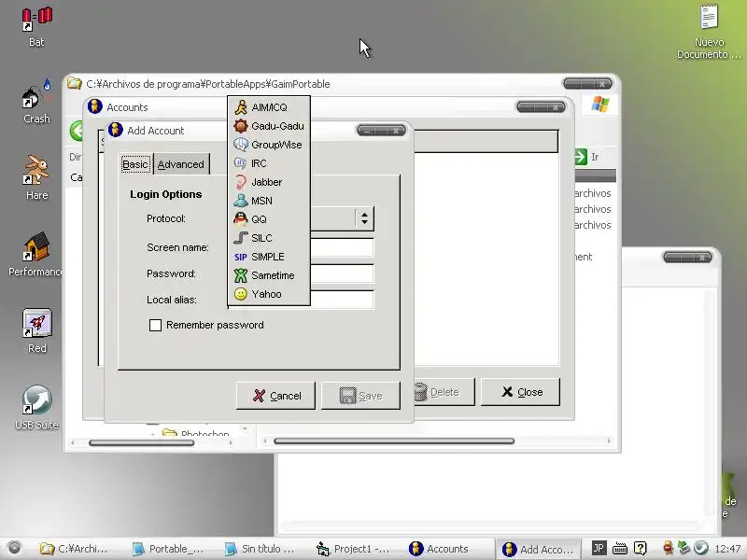This screenshot has width=747, height=560.
Task: Choose Gadu-Gadu protocol from the list
Action: [269, 126]
